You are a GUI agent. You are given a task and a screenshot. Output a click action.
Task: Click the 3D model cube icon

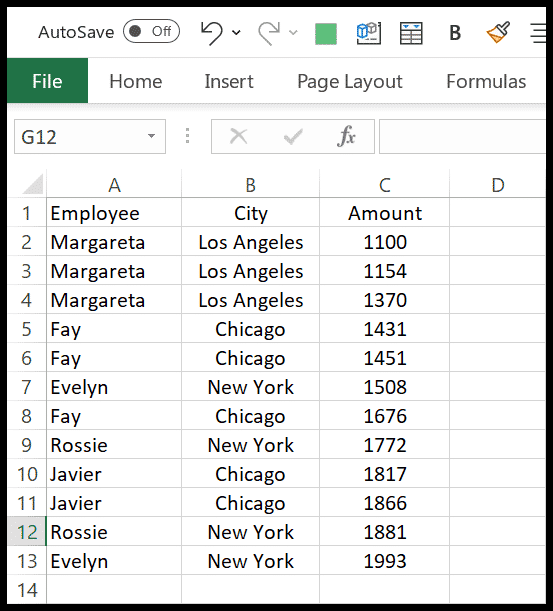(x=369, y=33)
